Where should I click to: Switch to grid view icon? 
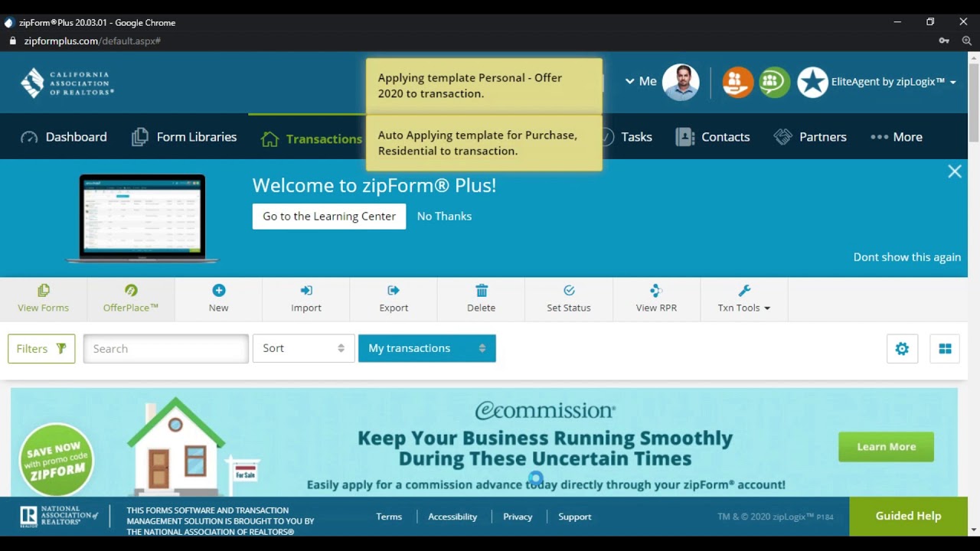[x=945, y=348]
